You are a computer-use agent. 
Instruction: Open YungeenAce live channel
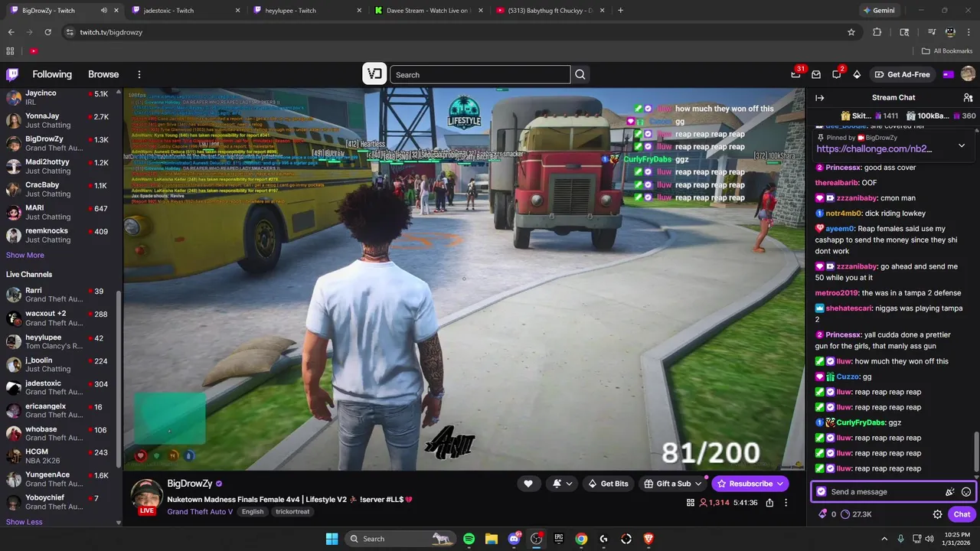pos(61,479)
